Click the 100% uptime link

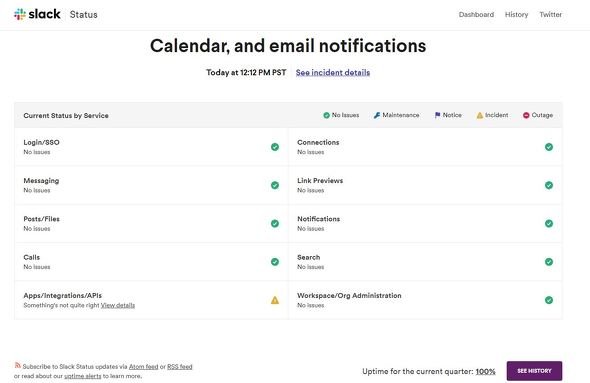point(485,371)
